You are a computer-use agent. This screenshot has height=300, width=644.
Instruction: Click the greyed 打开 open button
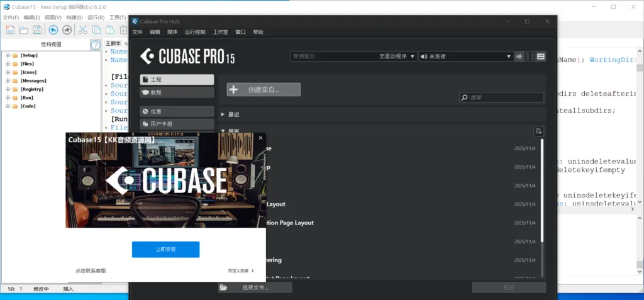(509, 287)
